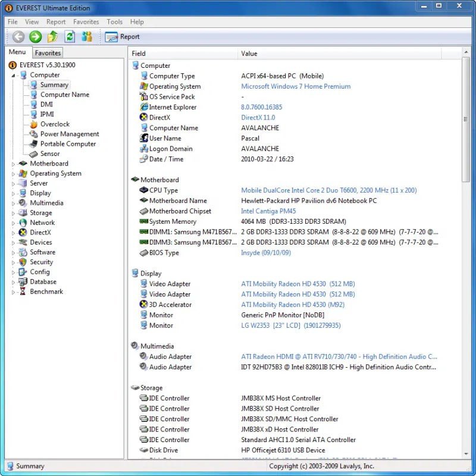Expand the Storage category in sidebar
Viewport: 476px width, 476px height.
pyautogui.click(x=12, y=212)
